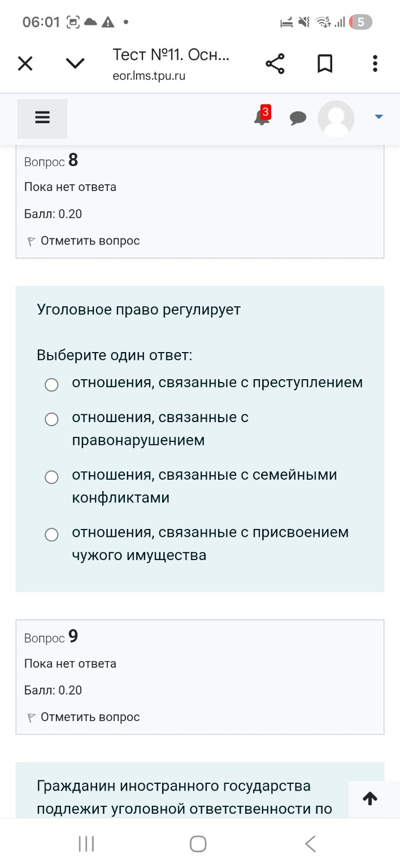Screen dimensions: 400x868
Task: Open the browser's three-dot menu
Action: pyautogui.click(x=375, y=63)
